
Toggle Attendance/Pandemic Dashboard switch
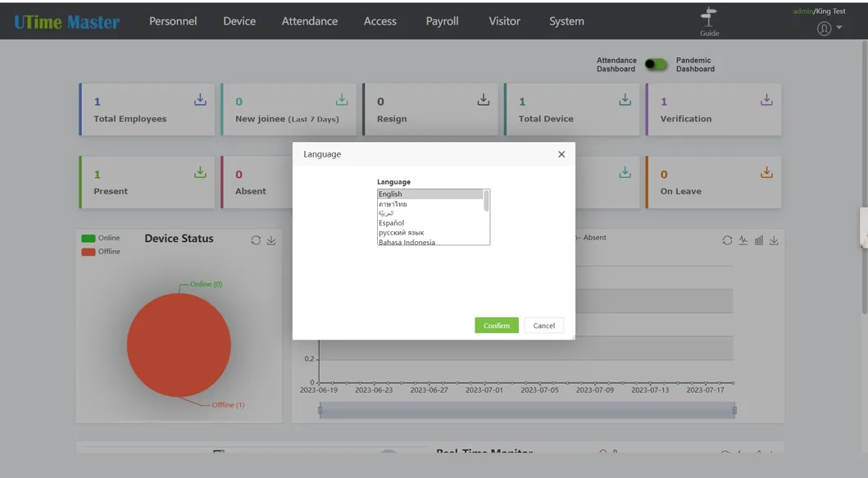pyautogui.click(x=655, y=64)
